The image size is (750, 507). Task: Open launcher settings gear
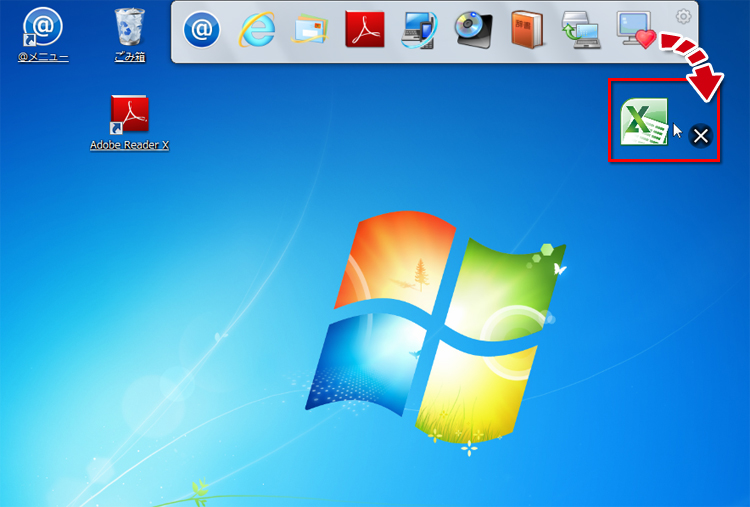click(683, 17)
